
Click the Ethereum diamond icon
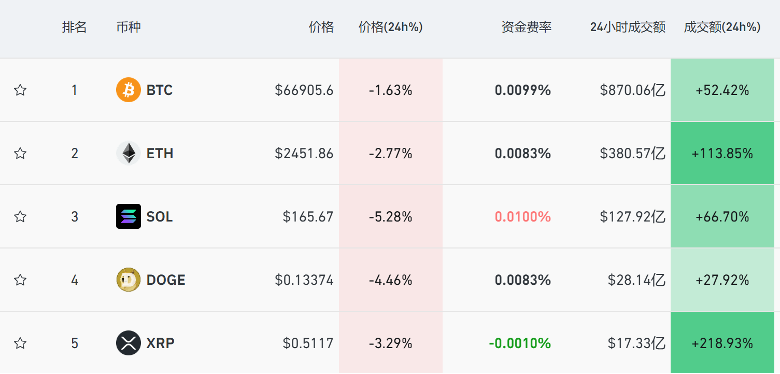point(128,153)
